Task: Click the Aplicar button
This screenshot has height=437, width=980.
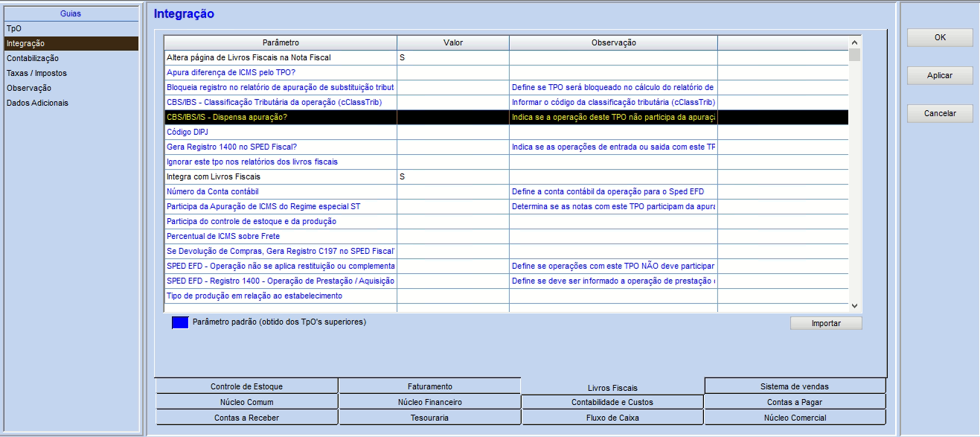Action: [939, 76]
